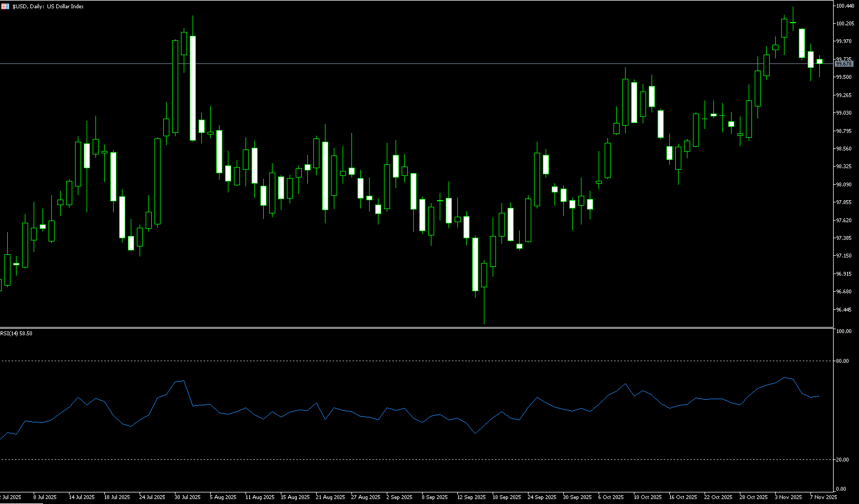Viewport: 859px width, 504px height.
Task: Click the 98.090 price axis value
Action: pos(844,185)
